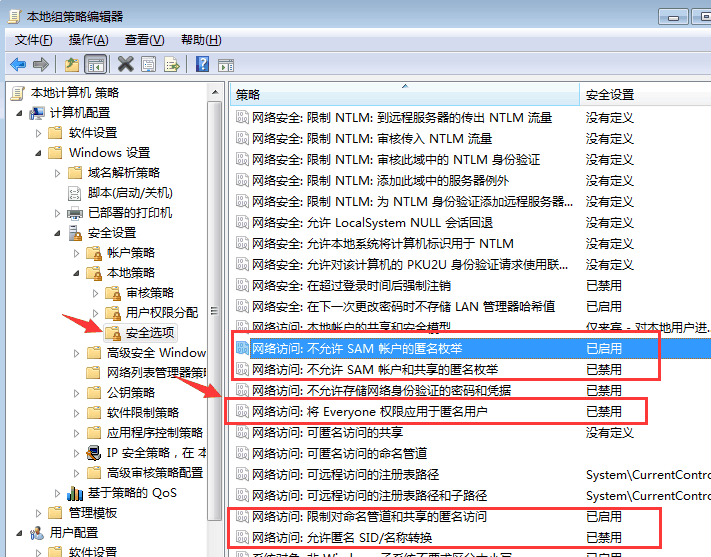Collapse the 计算机配置 tree node
This screenshot has width=711, height=557.
click(19, 113)
